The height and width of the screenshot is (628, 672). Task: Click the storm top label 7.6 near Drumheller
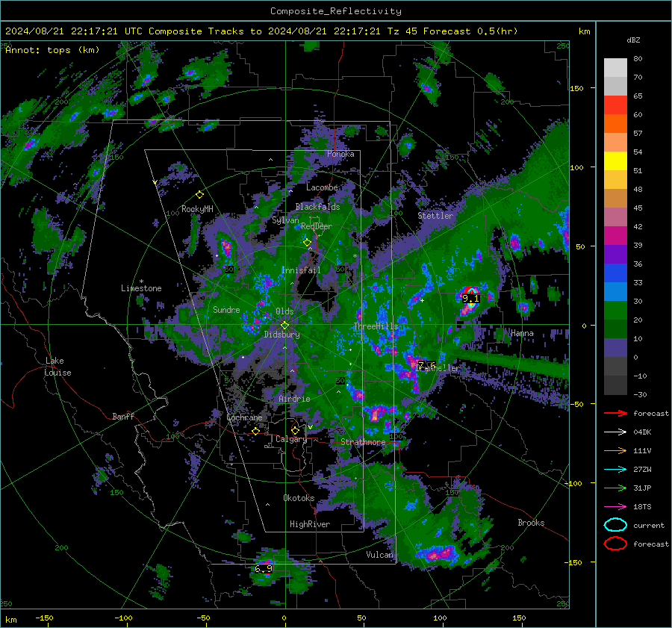[426, 365]
